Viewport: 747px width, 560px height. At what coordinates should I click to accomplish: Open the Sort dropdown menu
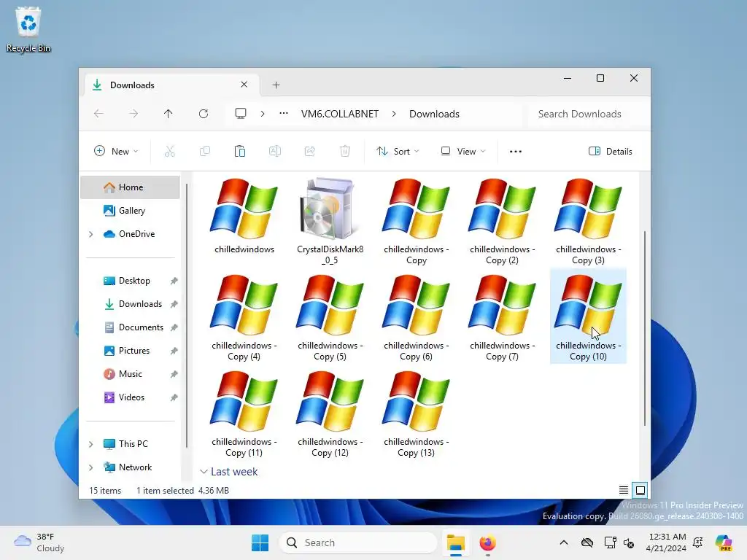pos(398,152)
